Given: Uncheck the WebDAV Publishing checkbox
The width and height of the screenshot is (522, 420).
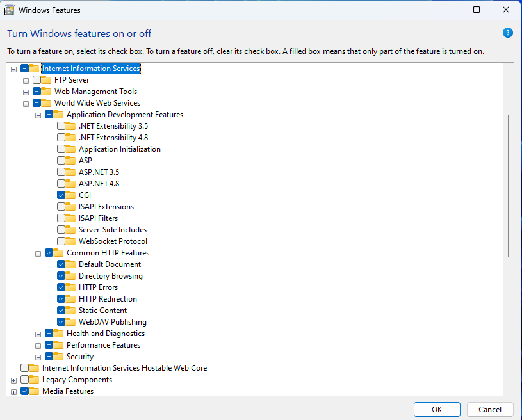Looking at the screenshot, I should click(x=61, y=322).
